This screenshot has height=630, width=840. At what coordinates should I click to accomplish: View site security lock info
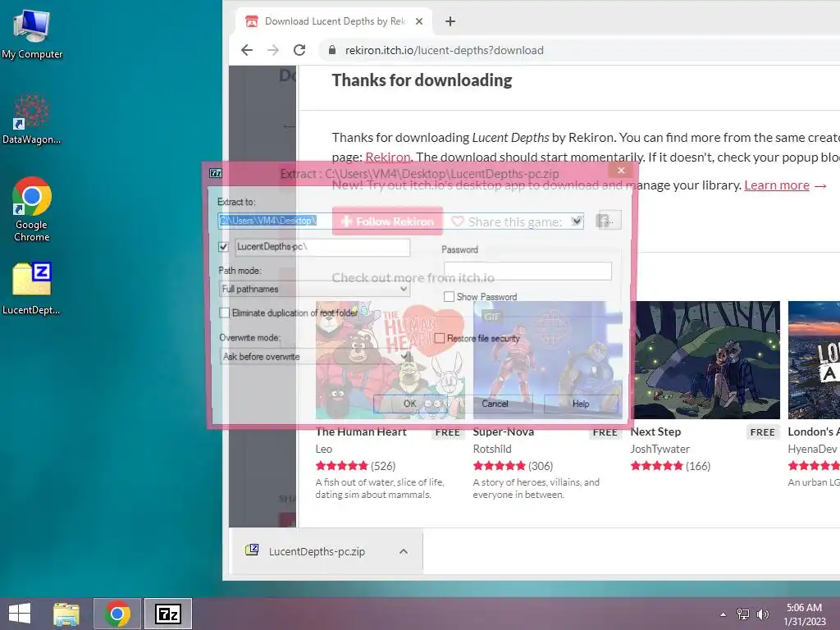(x=332, y=50)
